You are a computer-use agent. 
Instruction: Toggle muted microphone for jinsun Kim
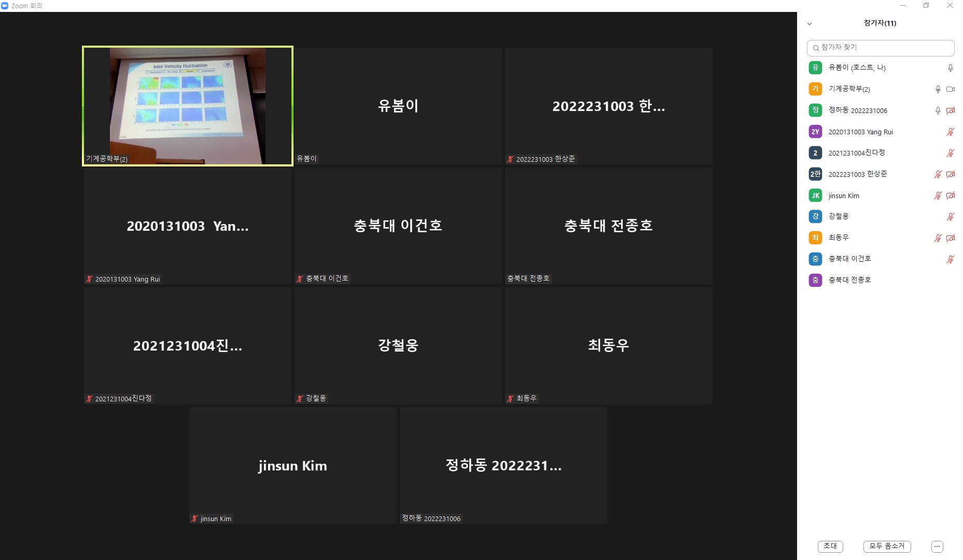point(938,195)
